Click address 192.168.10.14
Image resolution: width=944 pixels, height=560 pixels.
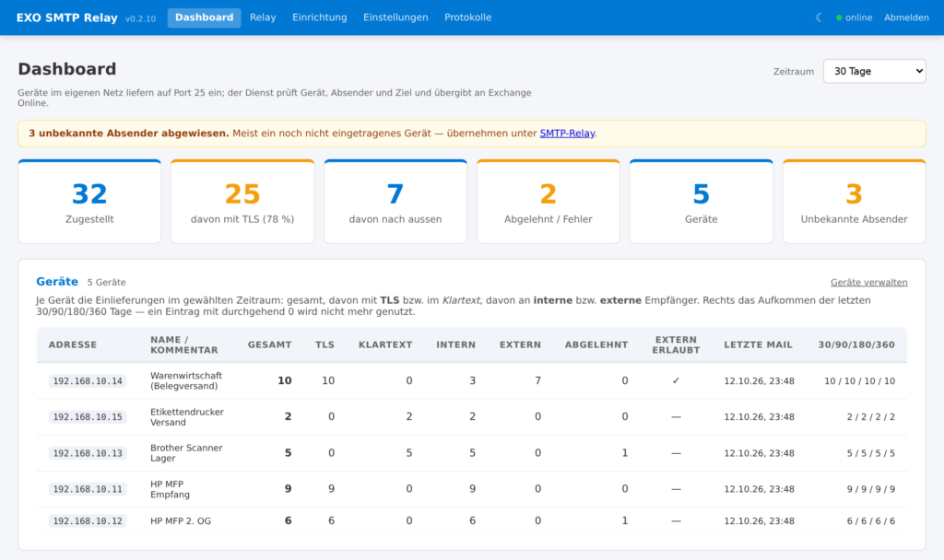point(88,380)
